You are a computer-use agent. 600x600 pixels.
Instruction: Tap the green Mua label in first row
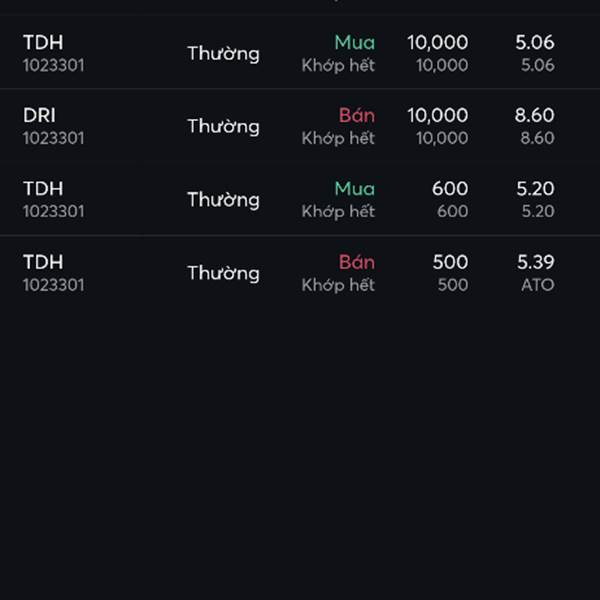coord(355,42)
